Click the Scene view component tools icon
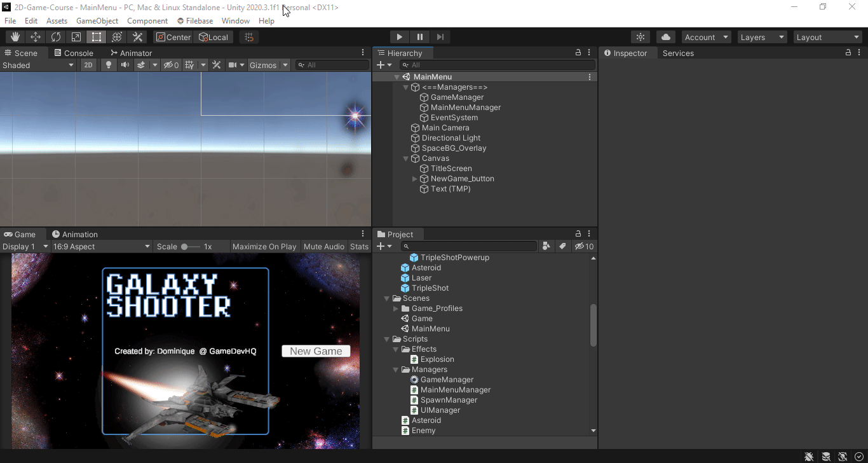The image size is (868, 463). (216, 65)
